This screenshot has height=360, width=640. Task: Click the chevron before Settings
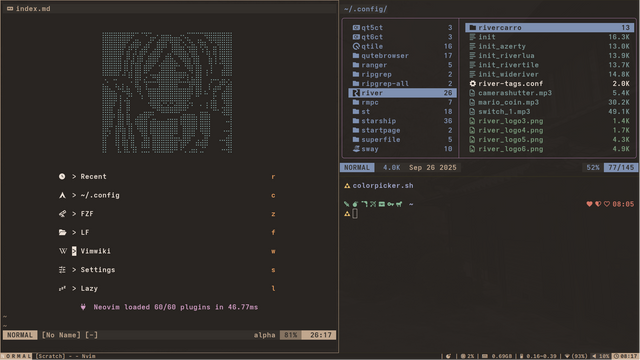point(74,269)
